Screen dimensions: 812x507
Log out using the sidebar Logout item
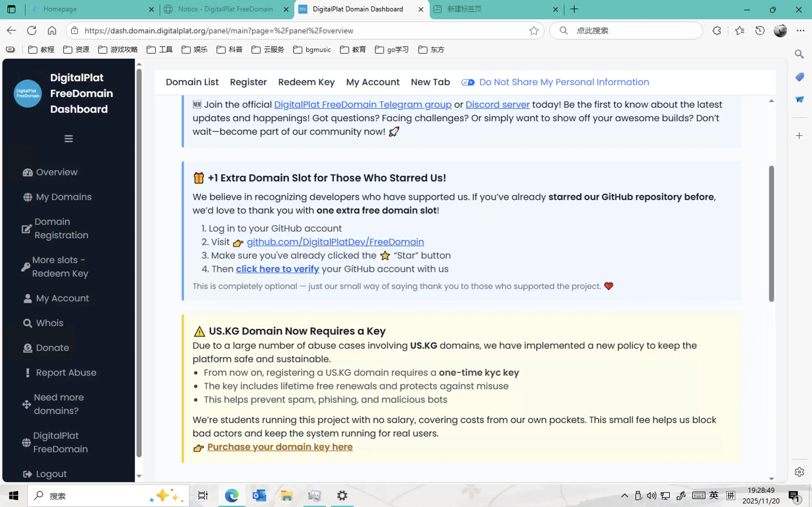[x=51, y=474]
